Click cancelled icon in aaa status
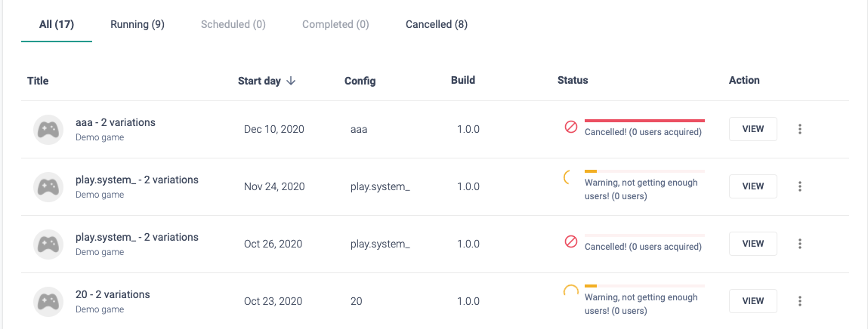The image size is (868, 329). [570, 128]
